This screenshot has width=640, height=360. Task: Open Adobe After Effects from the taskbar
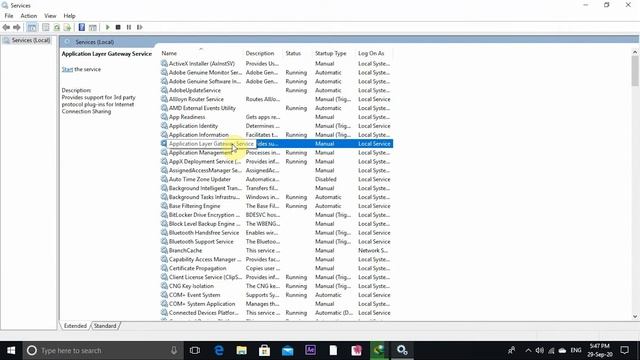tap(310, 351)
